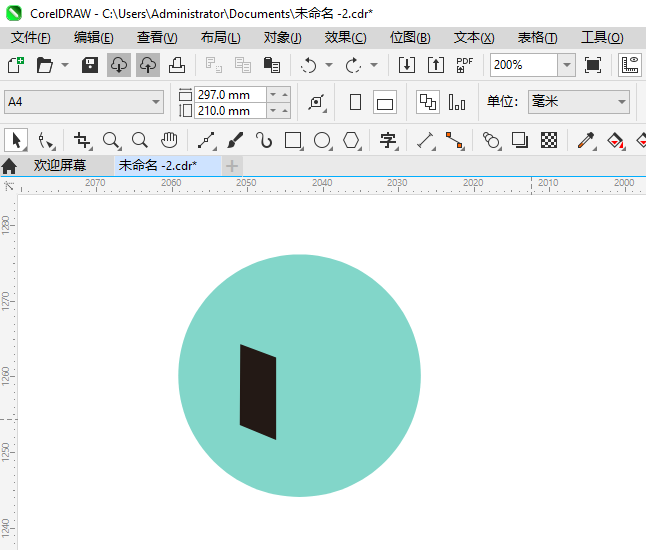Select the Connector tool
The width and height of the screenshot is (646, 550).
click(x=455, y=140)
